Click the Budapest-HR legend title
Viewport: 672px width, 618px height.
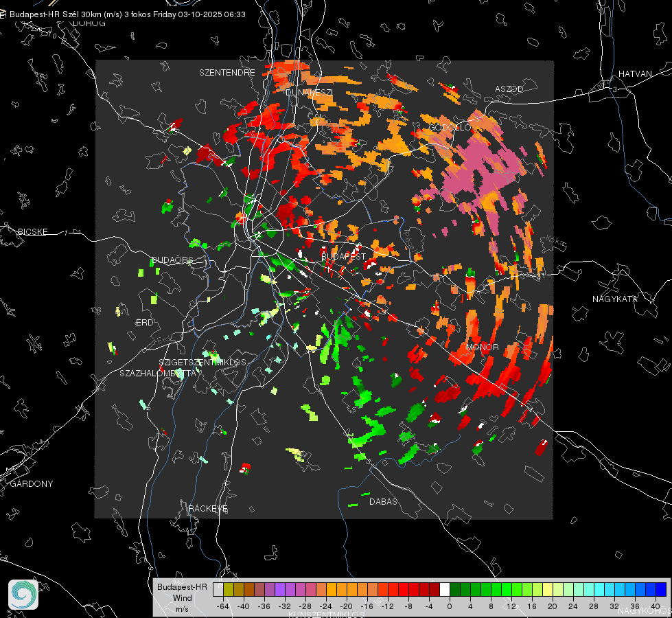182,586
